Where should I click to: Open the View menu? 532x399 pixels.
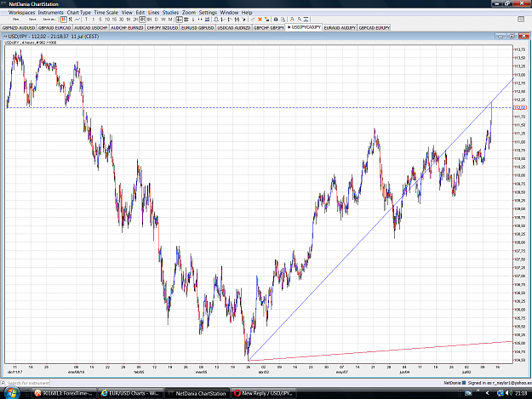127,13
